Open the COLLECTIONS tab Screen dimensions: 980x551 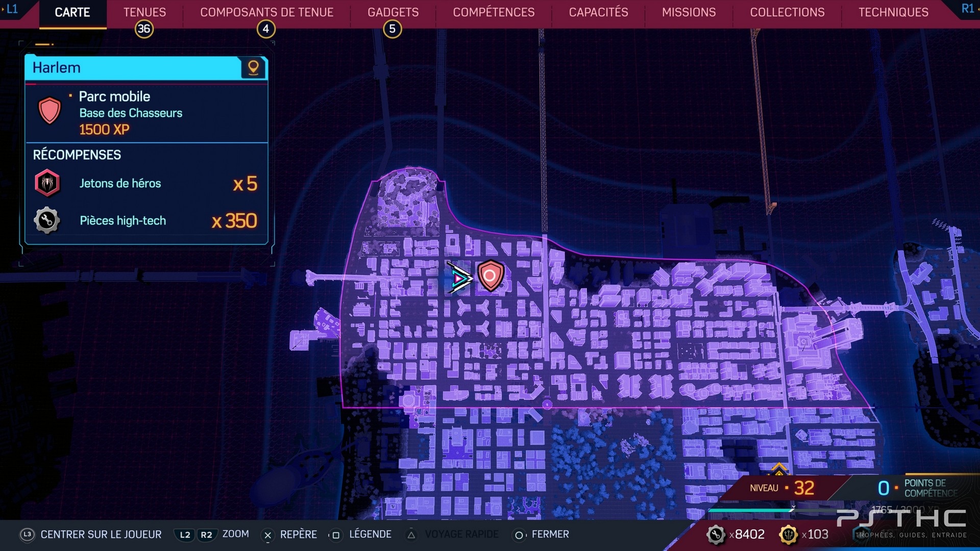click(787, 12)
